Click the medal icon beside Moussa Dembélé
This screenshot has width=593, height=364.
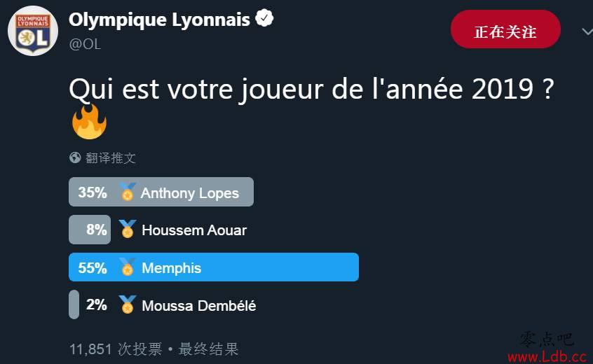[x=127, y=304]
